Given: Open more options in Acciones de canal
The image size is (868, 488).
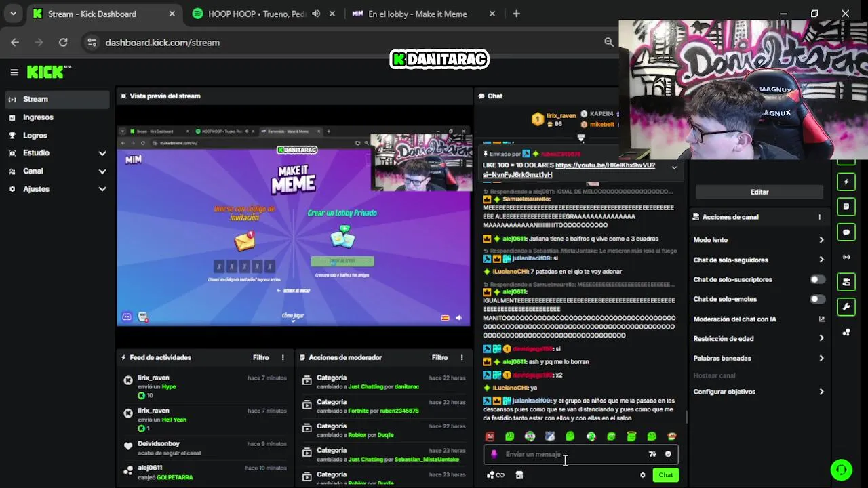Looking at the screenshot, I should 819,217.
